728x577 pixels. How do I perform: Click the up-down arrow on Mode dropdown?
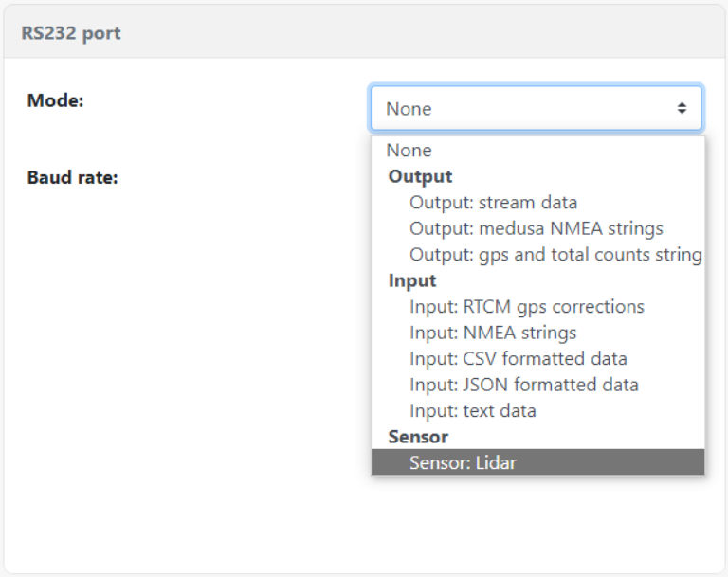tap(681, 109)
